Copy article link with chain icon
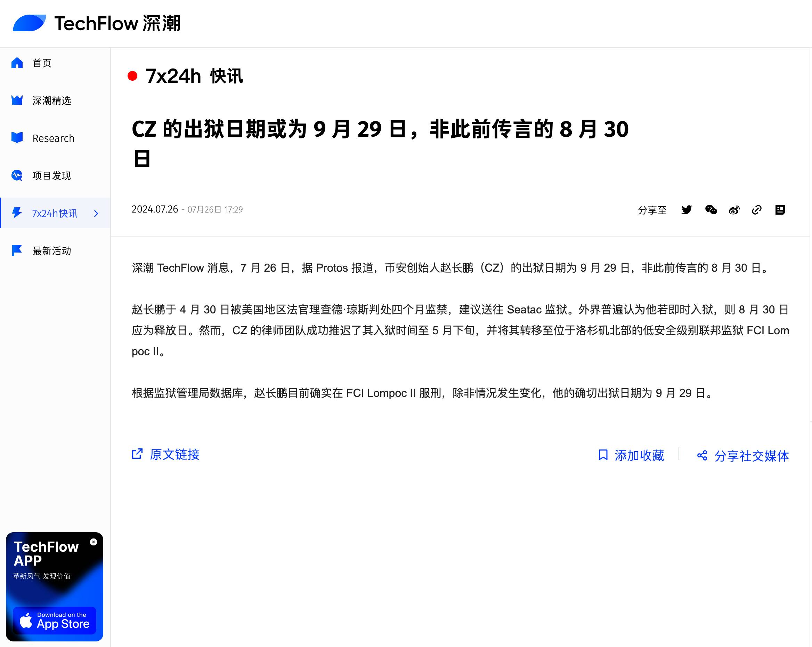This screenshot has width=812, height=647. click(x=757, y=210)
